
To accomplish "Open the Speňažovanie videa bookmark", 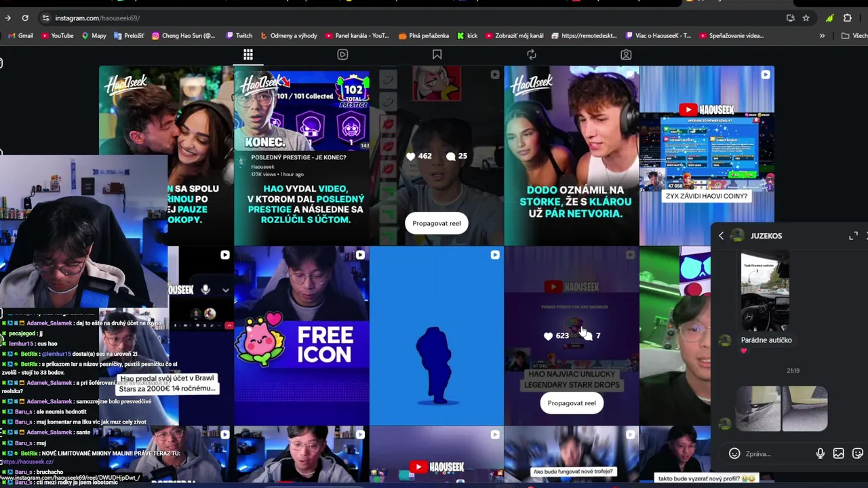I will (x=732, y=35).
